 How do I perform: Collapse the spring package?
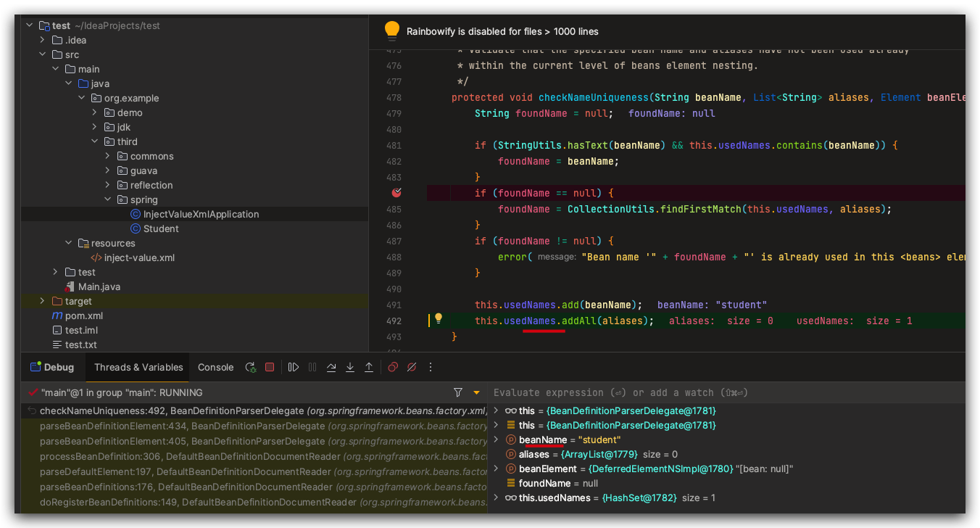point(108,199)
